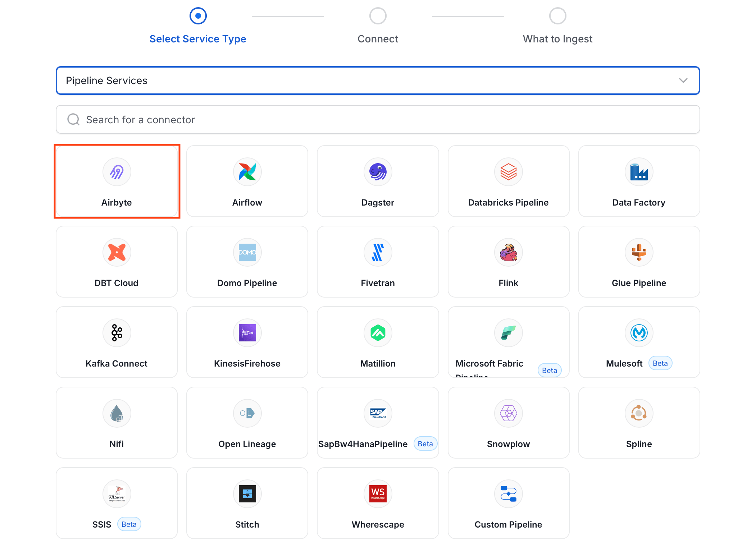Select the Flink squirrel icon
Image resolution: width=756 pixels, height=552 pixels.
pyautogui.click(x=508, y=252)
